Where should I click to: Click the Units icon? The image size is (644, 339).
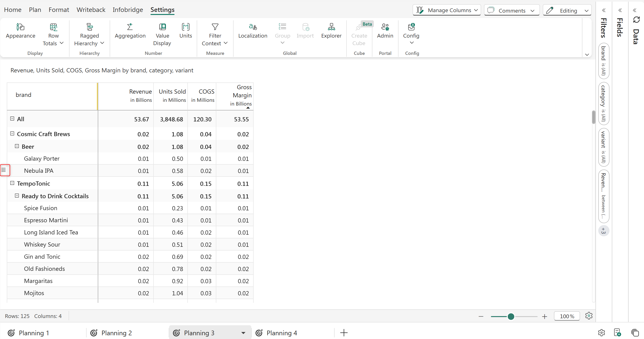click(x=185, y=27)
